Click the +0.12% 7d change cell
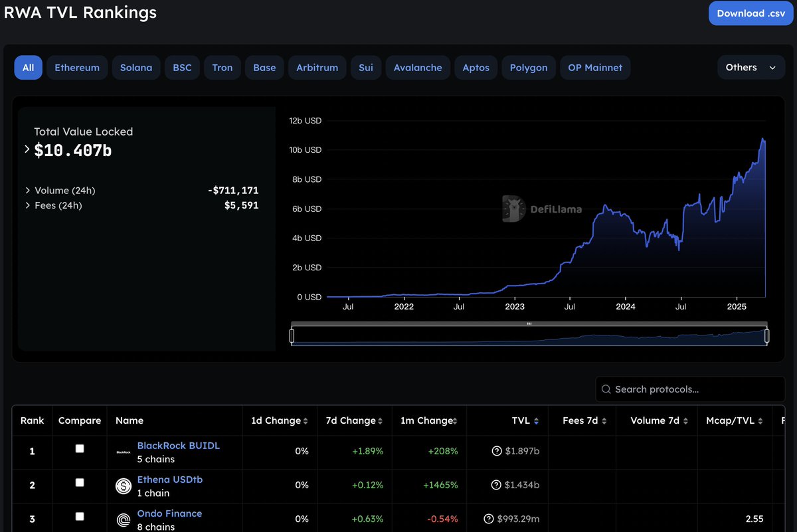Viewport: 797px width, 532px height. click(x=368, y=486)
